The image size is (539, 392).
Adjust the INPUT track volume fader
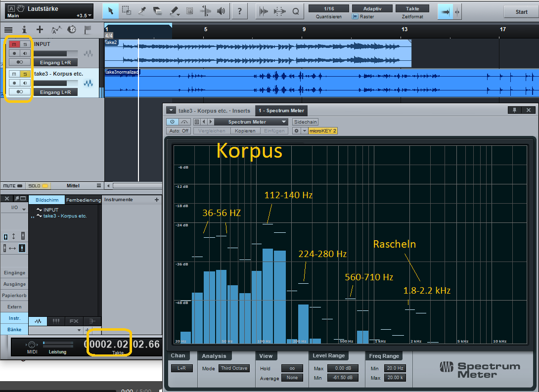56,53
